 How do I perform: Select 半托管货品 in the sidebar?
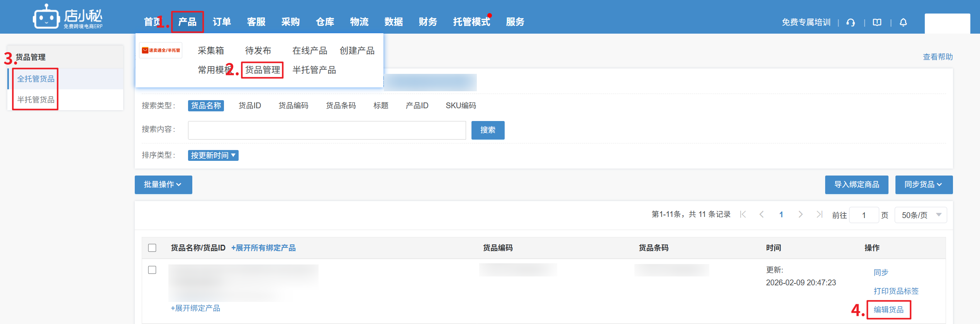point(36,100)
